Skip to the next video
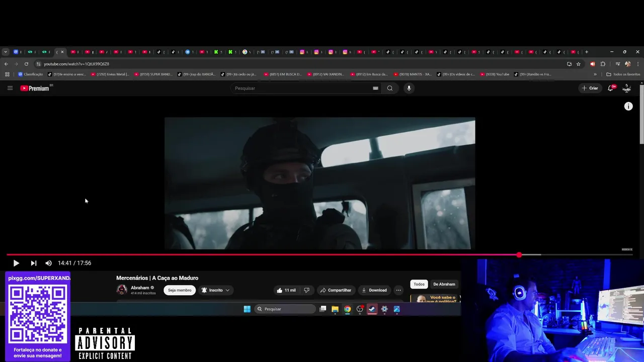The width and height of the screenshot is (644, 362). click(34, 263)
